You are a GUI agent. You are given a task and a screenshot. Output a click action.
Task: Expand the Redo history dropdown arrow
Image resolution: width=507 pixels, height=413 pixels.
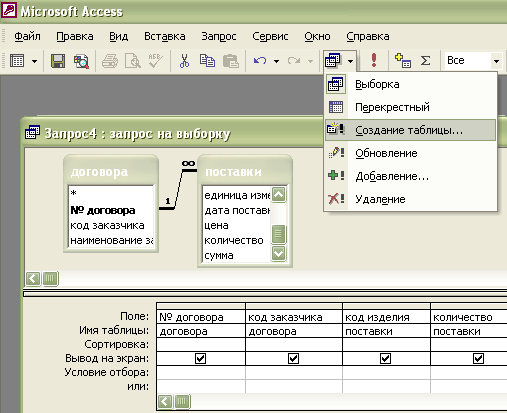click(x=310, y=61)
